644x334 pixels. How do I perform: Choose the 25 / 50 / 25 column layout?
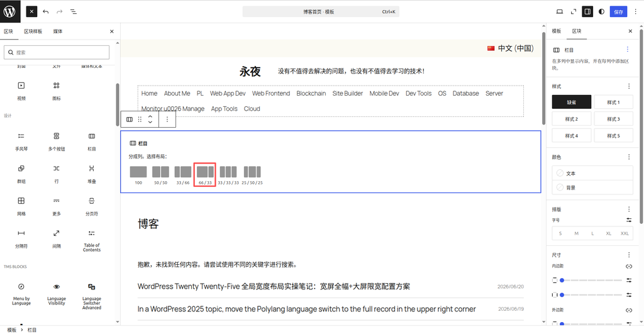pyautogui.click(x=252, y=175)
